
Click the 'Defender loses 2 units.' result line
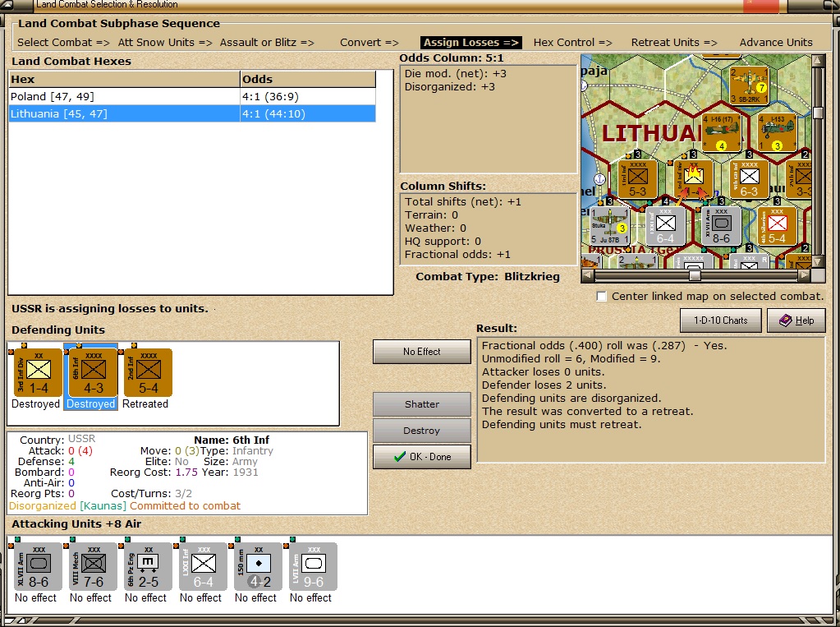coord(544,385)
